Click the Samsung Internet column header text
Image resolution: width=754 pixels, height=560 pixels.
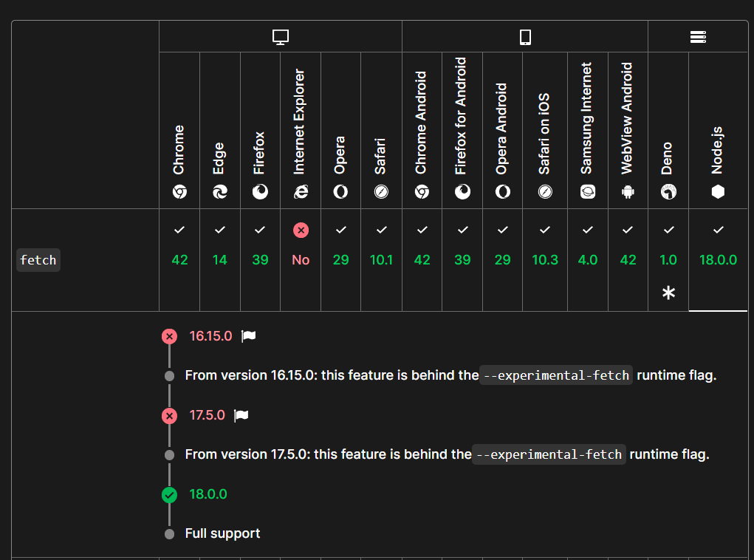coord(586,118)
